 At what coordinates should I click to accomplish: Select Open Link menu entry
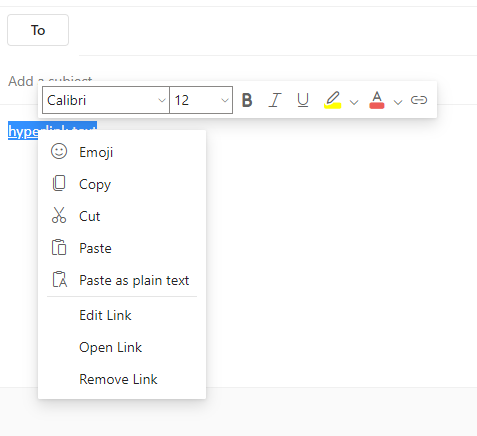(x=122, y=347)
